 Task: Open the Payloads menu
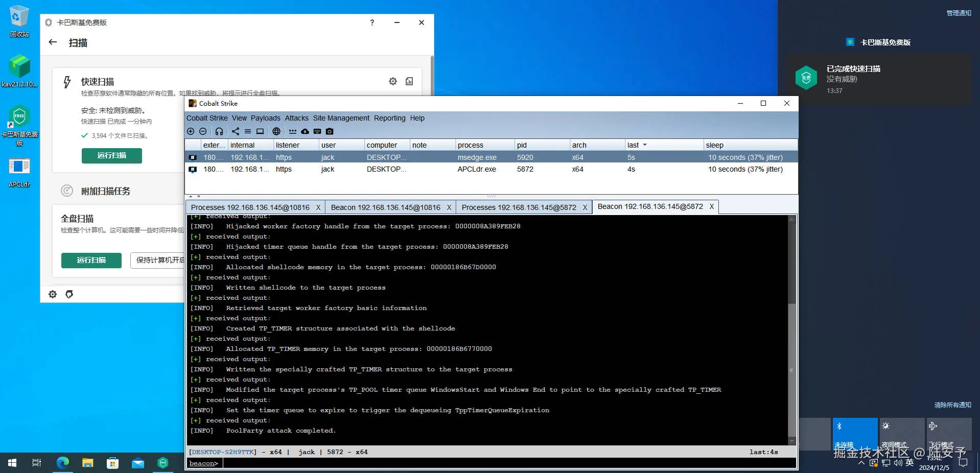266,118
